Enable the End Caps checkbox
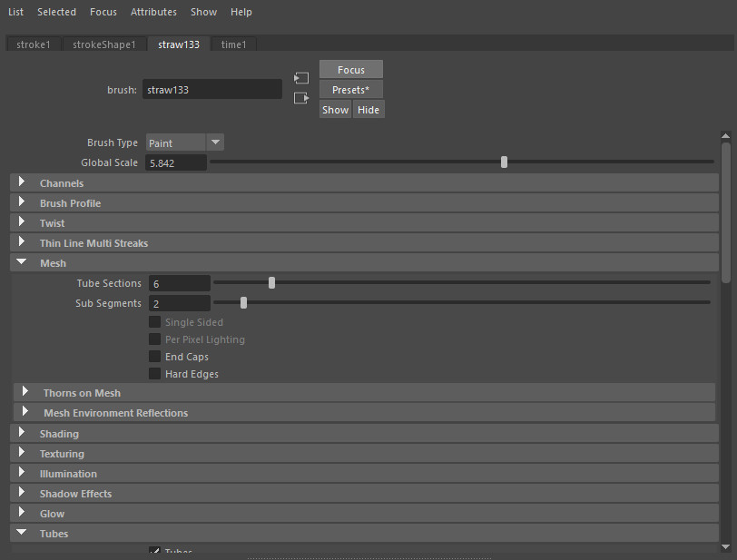737x560 pixels. [154, 357]
